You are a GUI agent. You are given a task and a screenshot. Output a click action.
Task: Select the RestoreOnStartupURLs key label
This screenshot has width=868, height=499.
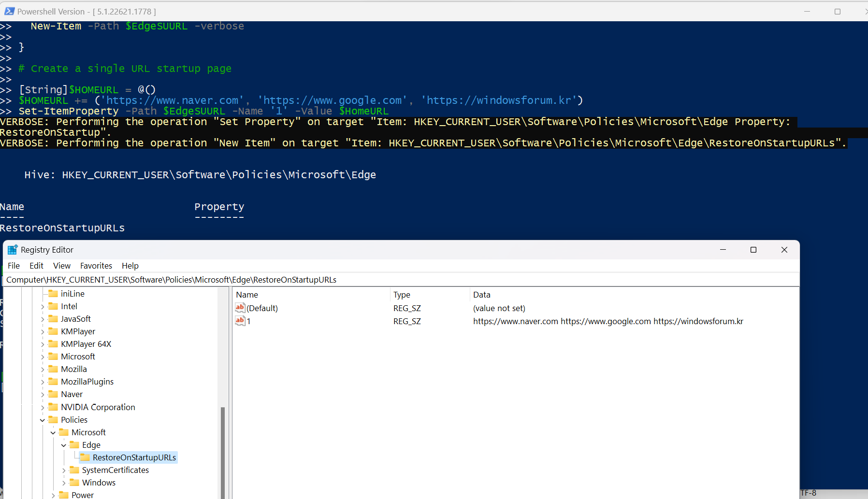(134, 457)
